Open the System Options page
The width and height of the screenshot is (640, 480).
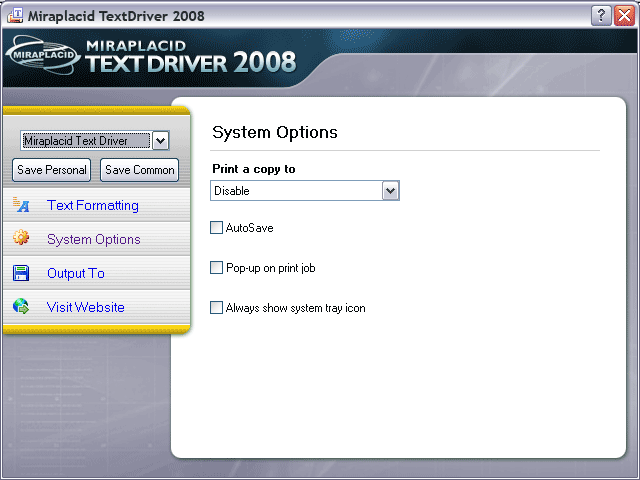(x=93, y=239)
